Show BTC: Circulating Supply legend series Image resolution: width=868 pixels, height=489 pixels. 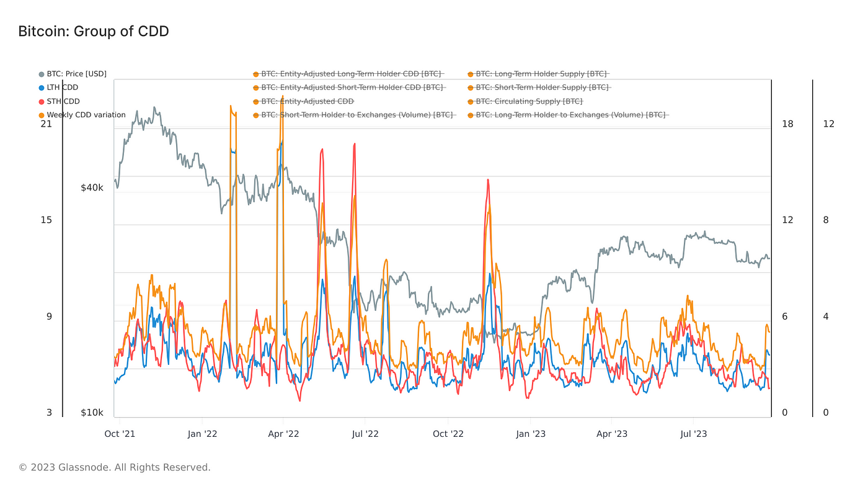click(526, 101)
